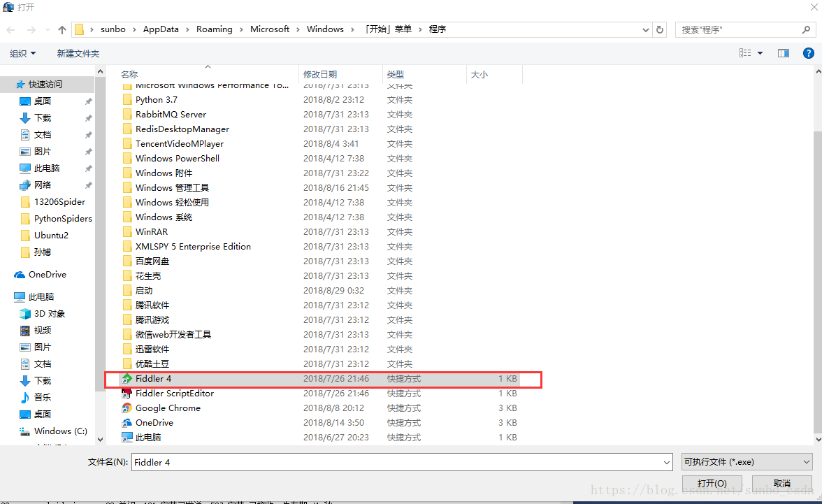Select the Google Chrome shortcut icon
This screenshot has height=504, width=822.
[x=127, y=408]
